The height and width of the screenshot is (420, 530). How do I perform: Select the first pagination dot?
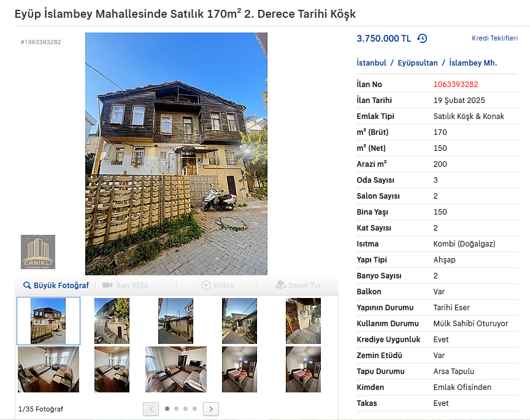[x=167, y=408]
